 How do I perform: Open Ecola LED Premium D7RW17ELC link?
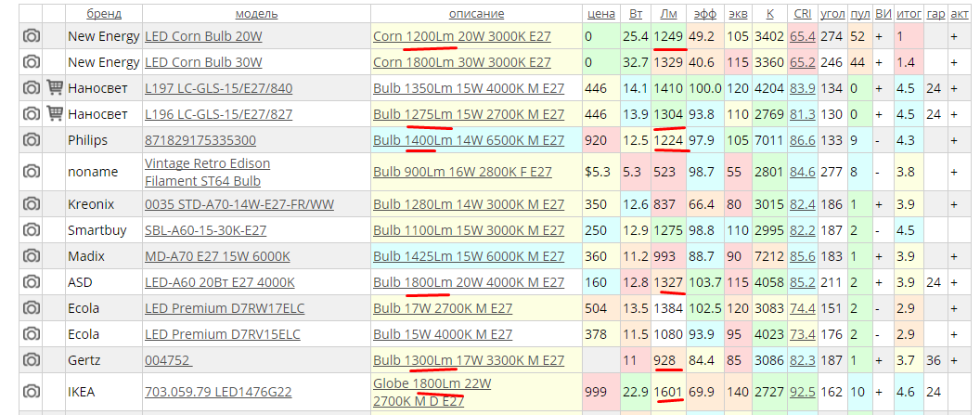point(223,308)
